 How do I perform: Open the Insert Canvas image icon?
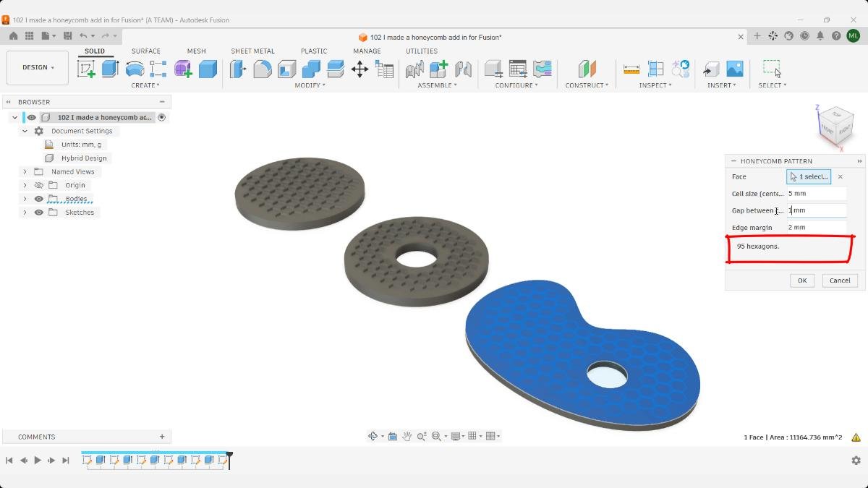tap(735, 69)
